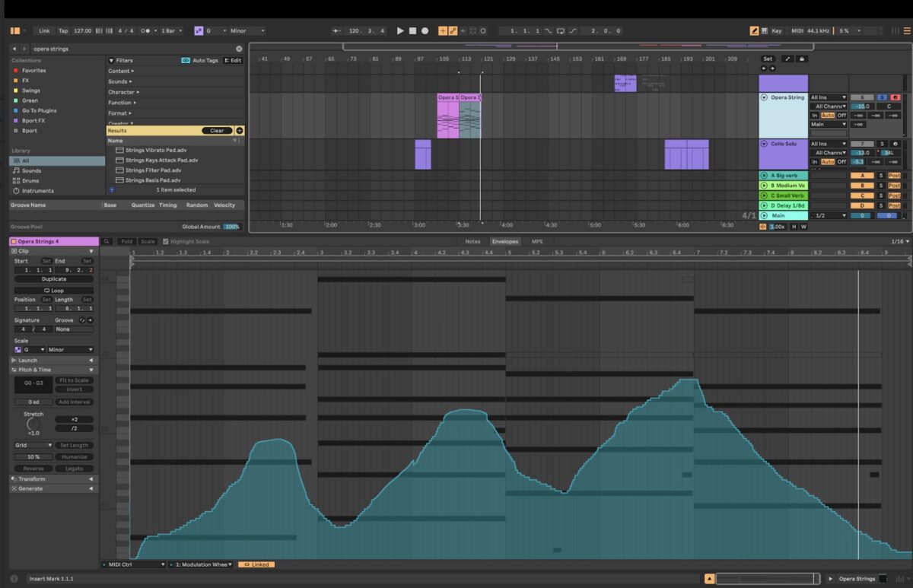913x588 pixels.
Task: Toggle the Draw Mode pencil icon
Action: click(755, 31)
